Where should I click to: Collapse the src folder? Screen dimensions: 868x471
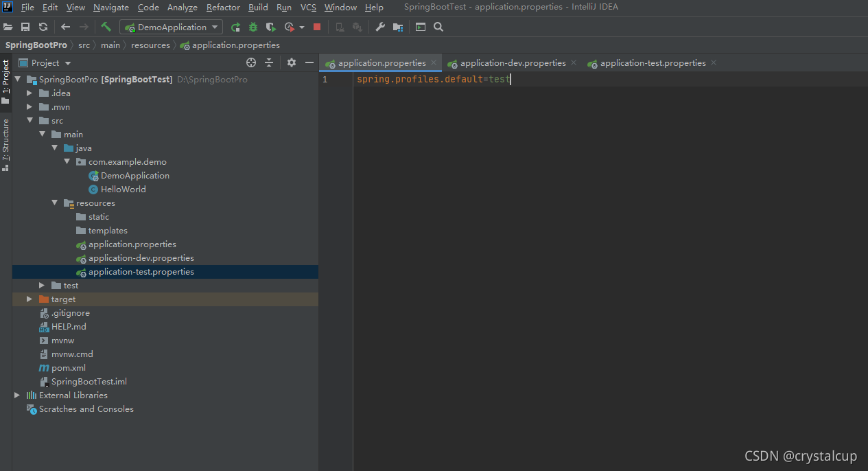pyautogui.click(x=30, y=120)
